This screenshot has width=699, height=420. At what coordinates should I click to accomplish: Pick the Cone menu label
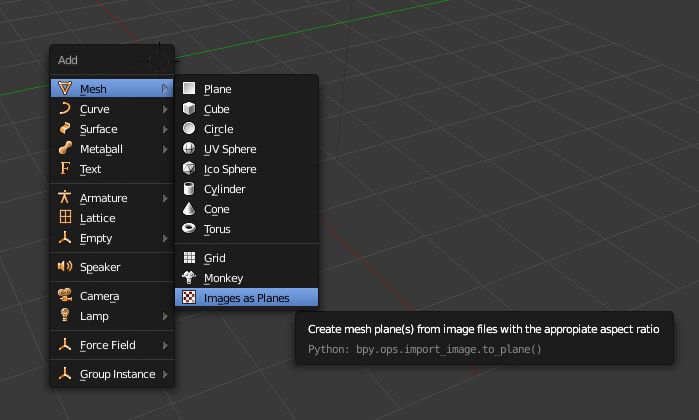pyautogui.click(x=217, y=209)
